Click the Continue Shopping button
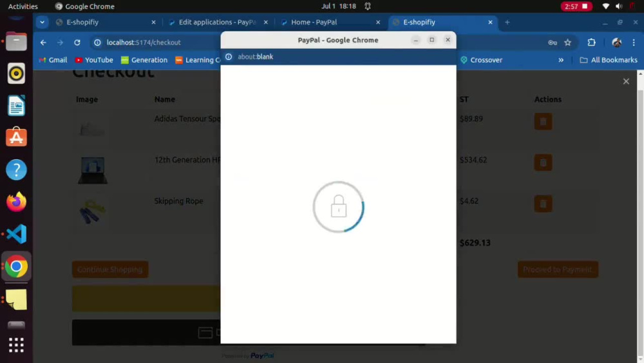 point(110,270)
